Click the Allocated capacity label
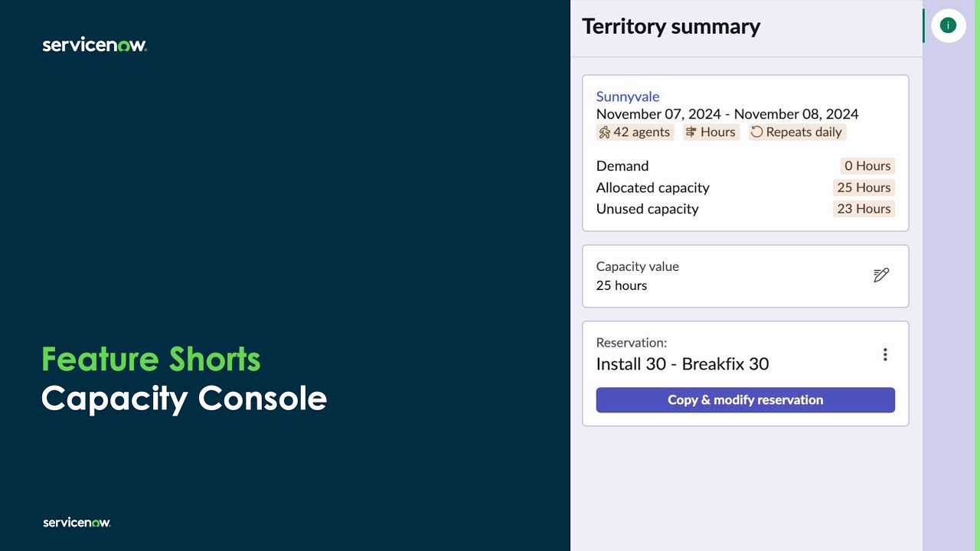This screenshot has width=980, height=551. point(653,187)
